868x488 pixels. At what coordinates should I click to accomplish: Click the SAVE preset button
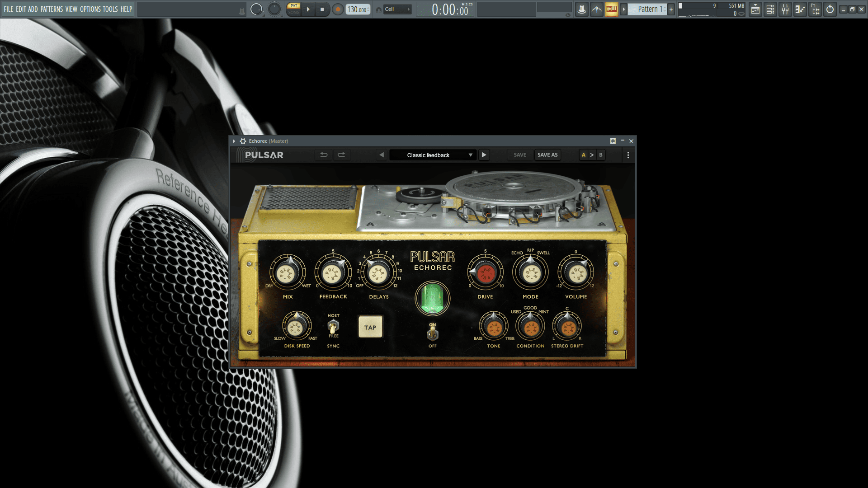tap(520, 155)
